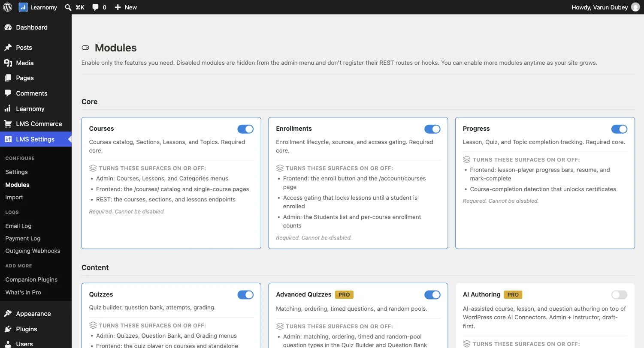Click the Content section heading
Image resolution: width=644 pixels, height=348 pixels.
[95, 267]
